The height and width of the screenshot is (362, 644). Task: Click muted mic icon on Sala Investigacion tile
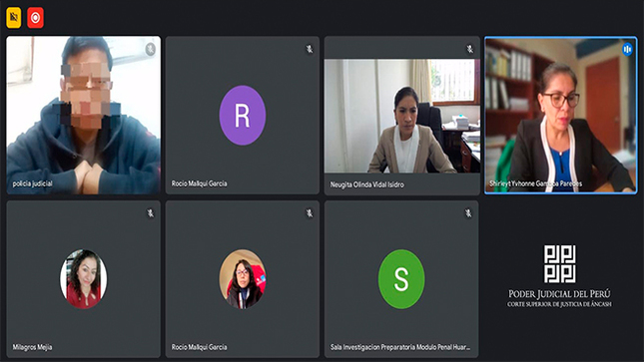coord(468,213)
